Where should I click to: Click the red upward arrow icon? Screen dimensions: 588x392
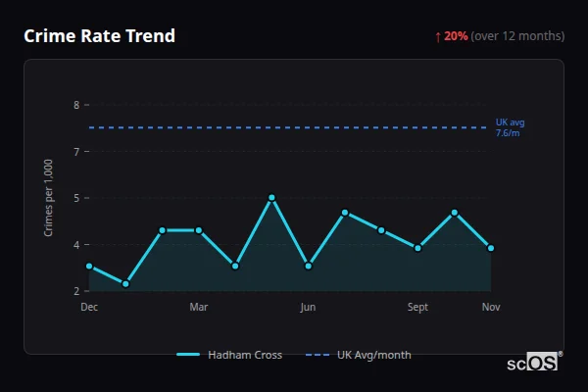[438, 37]
